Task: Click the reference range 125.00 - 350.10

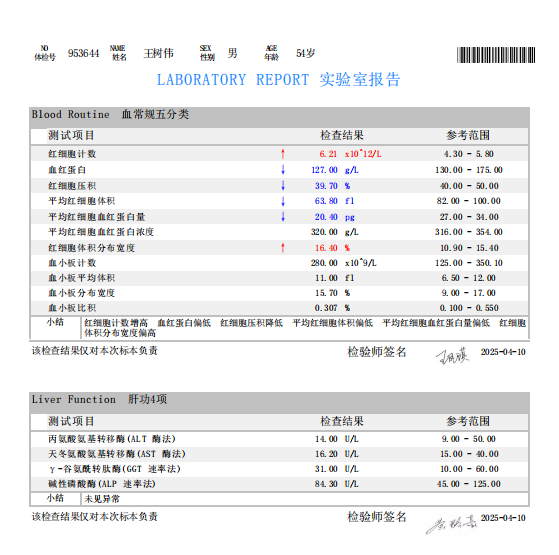Action: click(x=468, y=263)
